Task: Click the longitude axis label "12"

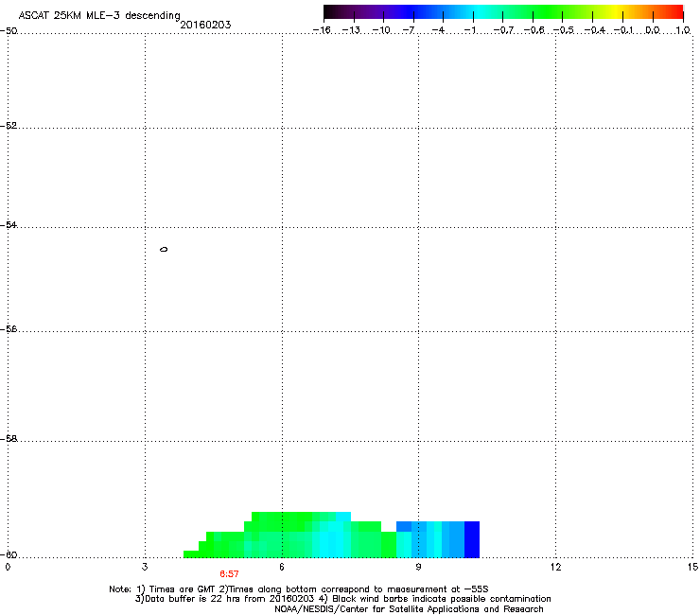Action: (x=555, y=567)
